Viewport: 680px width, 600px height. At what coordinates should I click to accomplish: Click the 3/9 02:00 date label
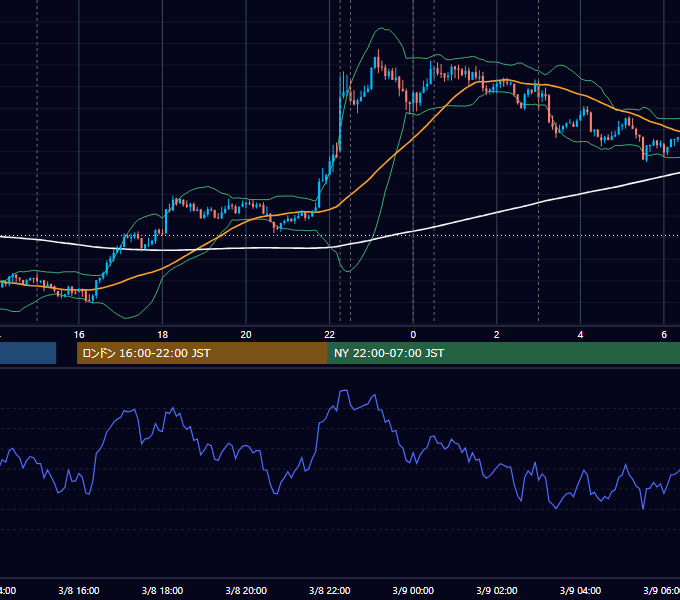pos(497,590)
